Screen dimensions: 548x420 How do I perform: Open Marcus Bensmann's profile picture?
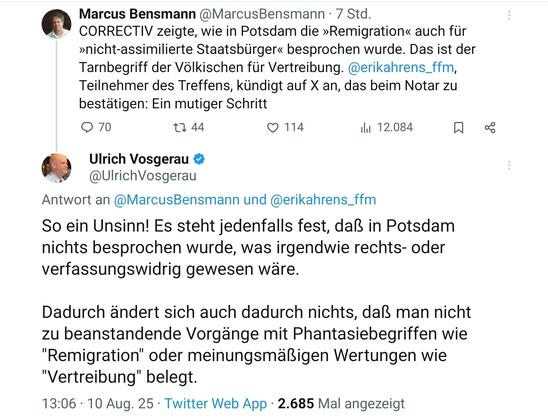[x=56, y=23]
